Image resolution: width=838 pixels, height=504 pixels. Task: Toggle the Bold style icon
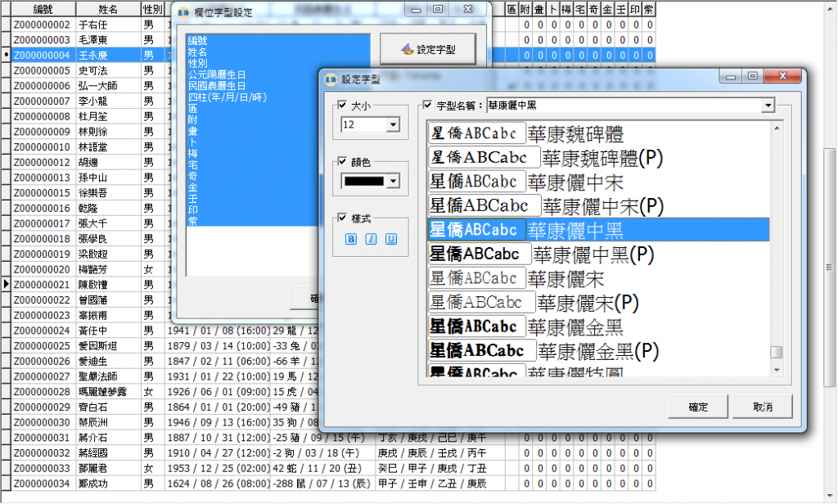coord(350,239)
